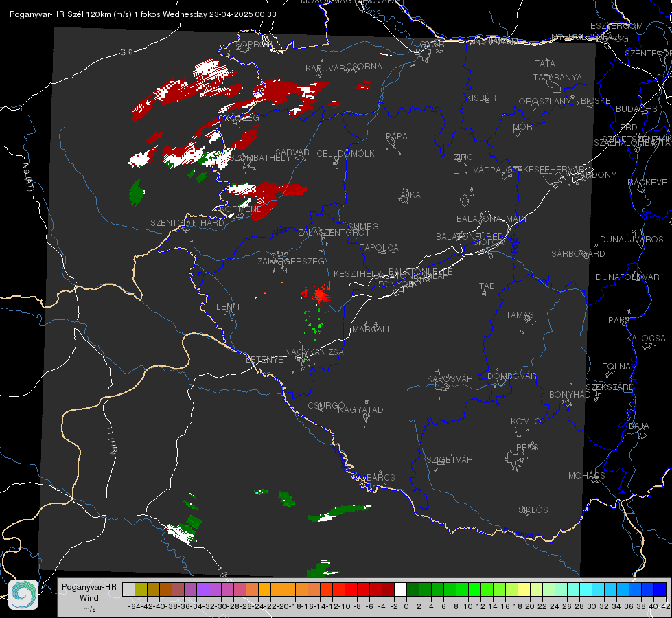Click the LENTI city label
This screenshot has width=672, height=618.
click(228, 307)
